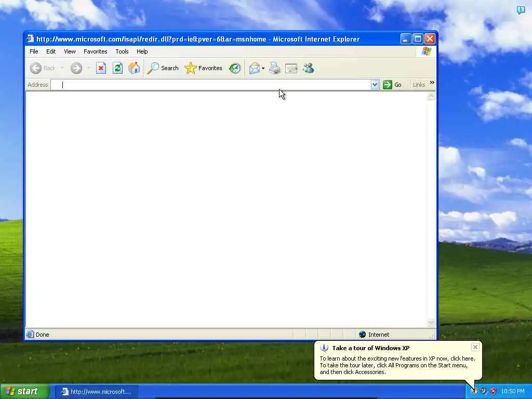Click the desktop top-right corner icon

click(521, 10)
